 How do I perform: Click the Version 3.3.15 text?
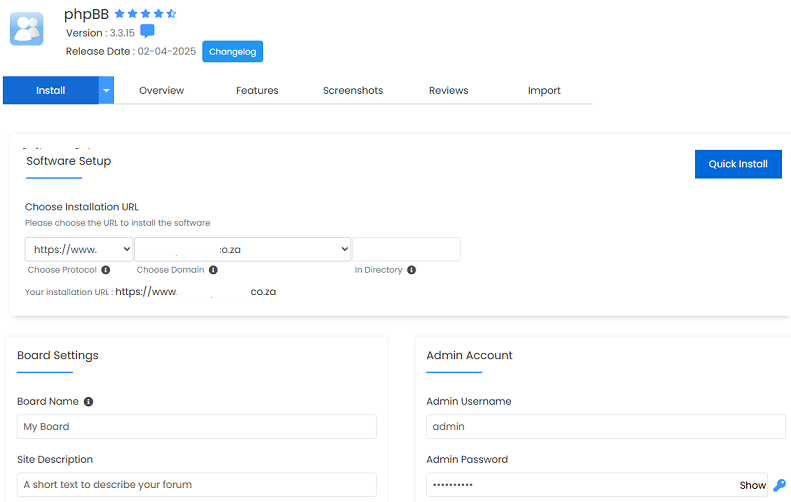click(x=100, y=33)
